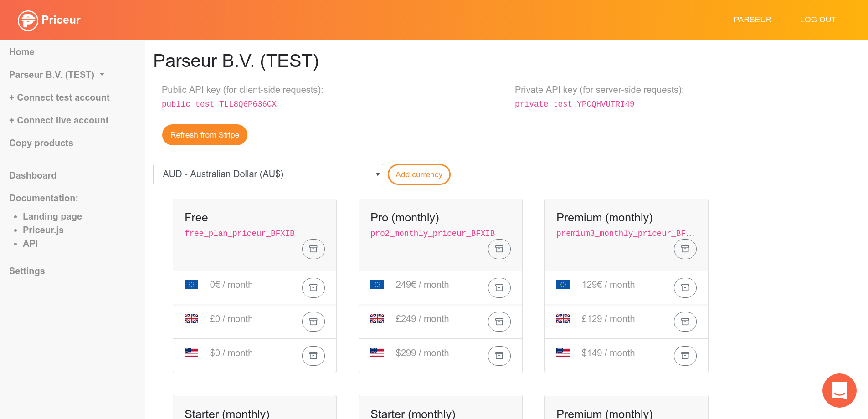868x419 pixels.
Task: Click EU flag beside 0€ / month
Action: [191, 285]
